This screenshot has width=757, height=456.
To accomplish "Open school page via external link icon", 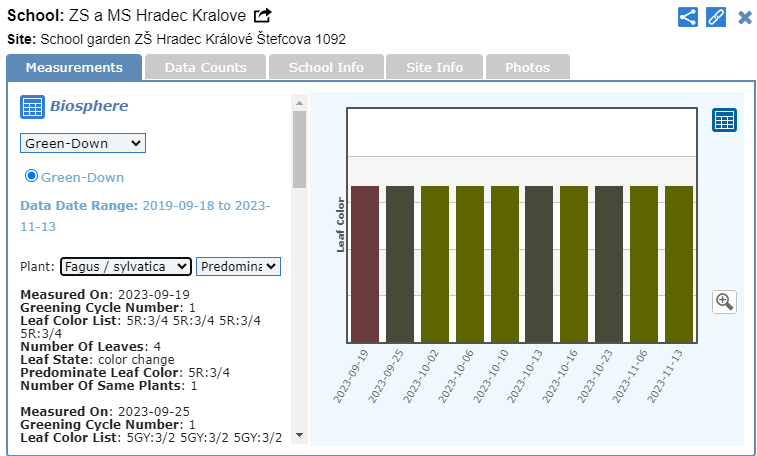I will pyautogui.click(x=263, y=16).
